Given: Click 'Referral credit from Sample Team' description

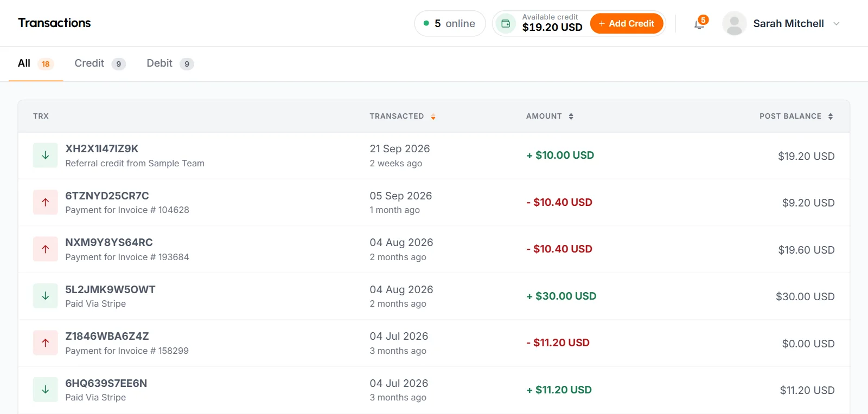Looking at the screenshot, I should (135, 163).
